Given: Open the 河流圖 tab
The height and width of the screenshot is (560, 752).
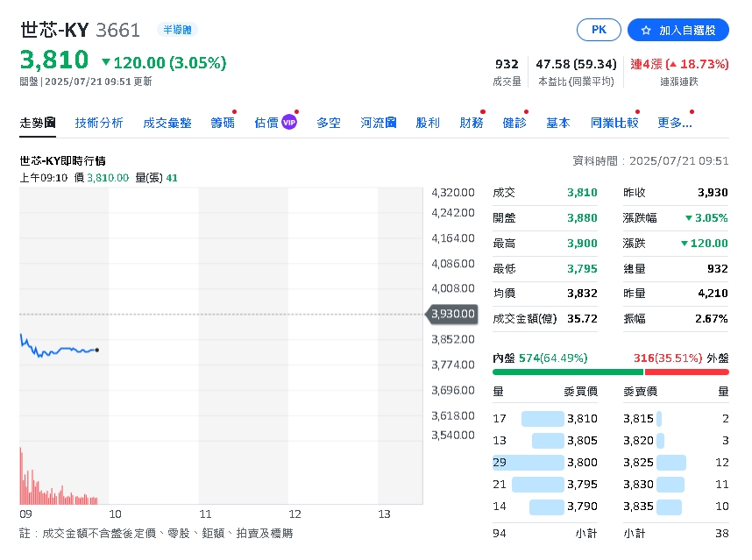Looking at the screenshot, I should [377, 123].
